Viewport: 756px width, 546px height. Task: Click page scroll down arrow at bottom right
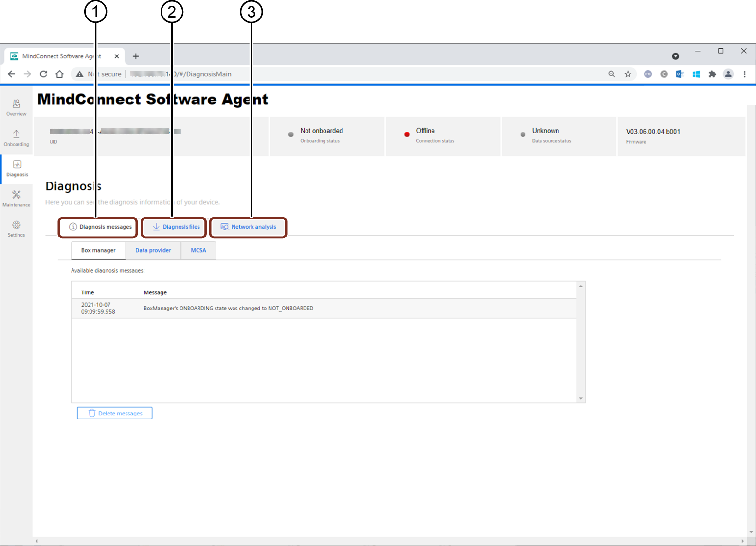[x=752, y=532]
